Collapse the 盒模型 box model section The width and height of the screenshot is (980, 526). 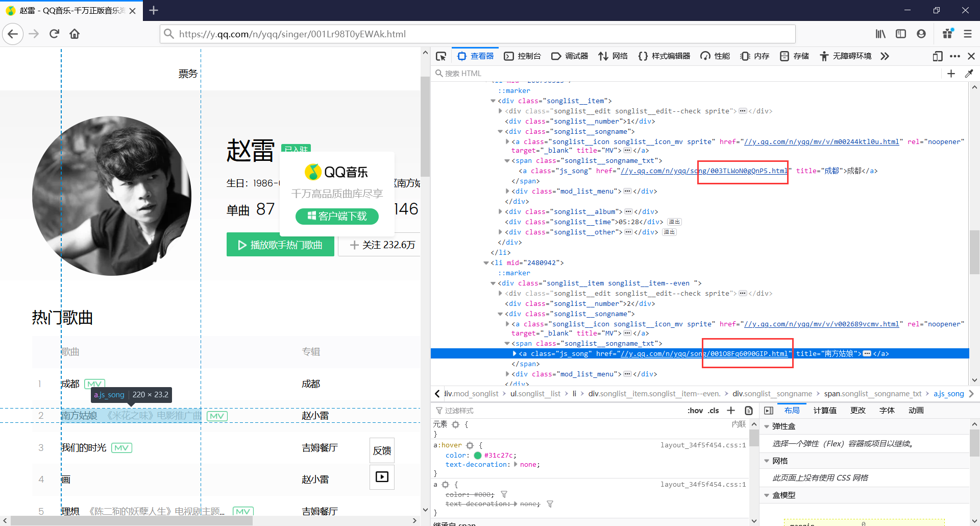[x=766, y=495]
